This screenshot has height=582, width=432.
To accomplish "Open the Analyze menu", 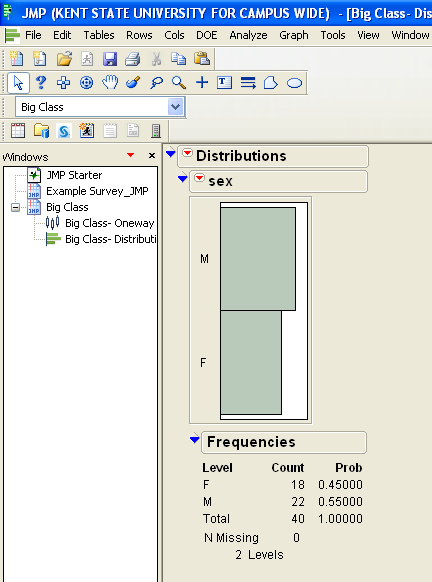I will tap(248, 35).
